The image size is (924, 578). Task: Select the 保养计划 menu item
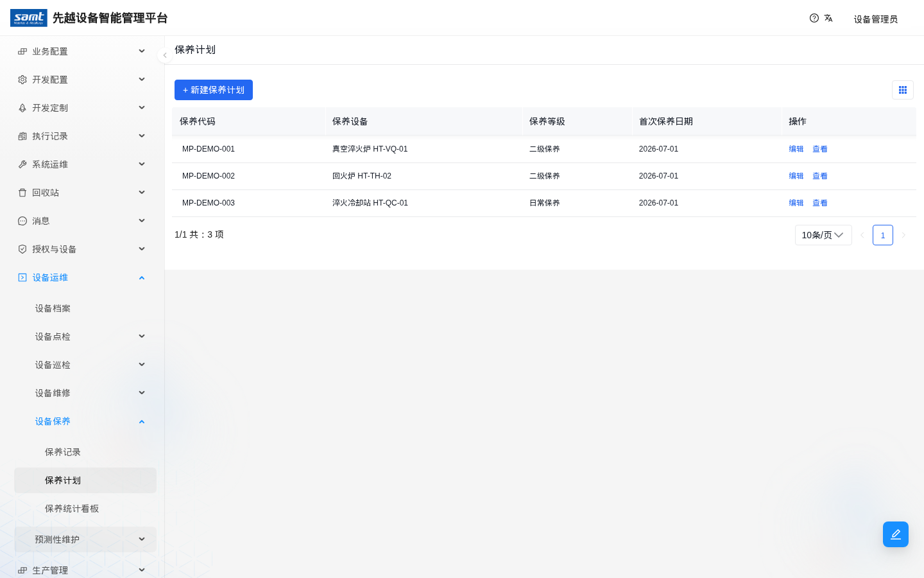click(x=85, y=480)
